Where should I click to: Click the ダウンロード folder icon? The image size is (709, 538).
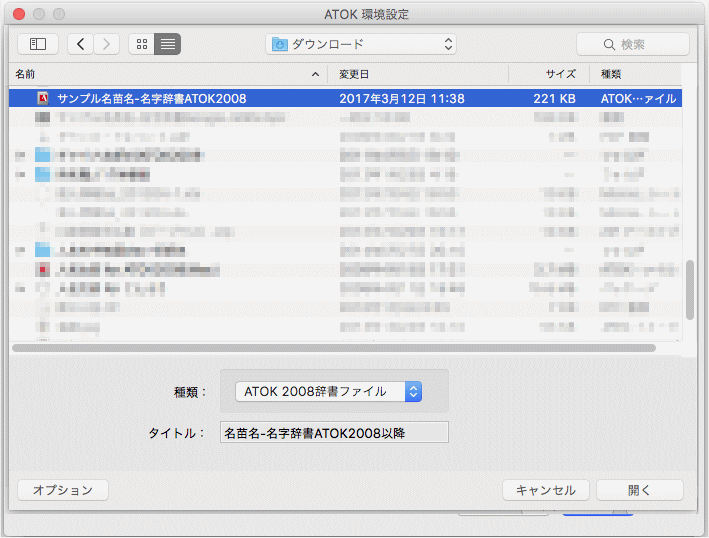(x=280, y=44)
